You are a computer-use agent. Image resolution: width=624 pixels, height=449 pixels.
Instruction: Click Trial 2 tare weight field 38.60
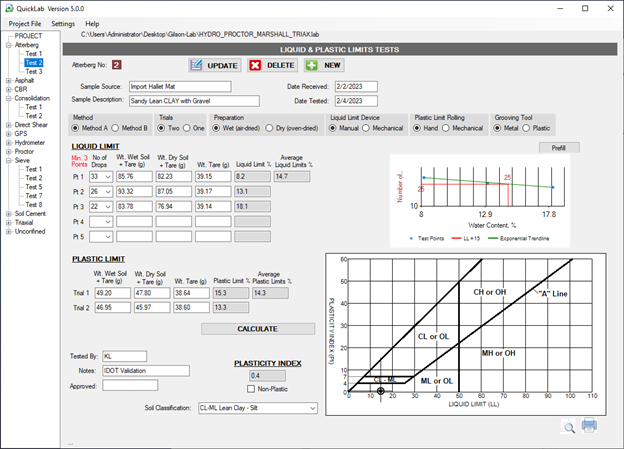coord(191,308)
